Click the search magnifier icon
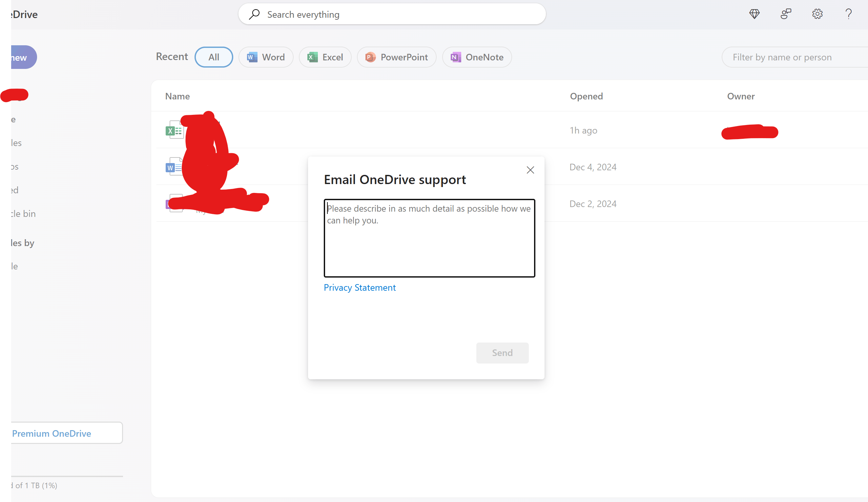 (x=254, y=14)
